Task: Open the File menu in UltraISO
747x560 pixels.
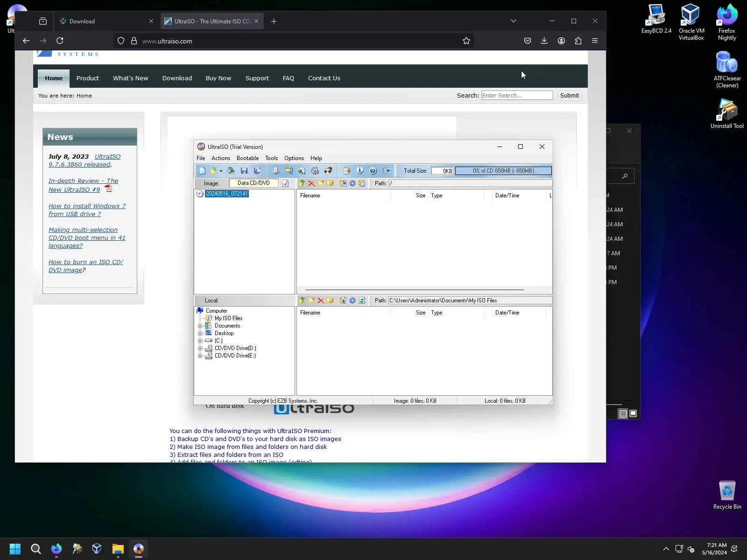Action: click(201, 158)
